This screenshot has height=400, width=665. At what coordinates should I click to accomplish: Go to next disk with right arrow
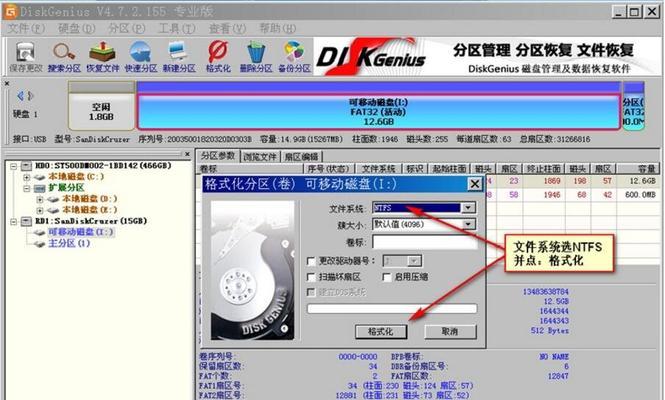(30, 96)
